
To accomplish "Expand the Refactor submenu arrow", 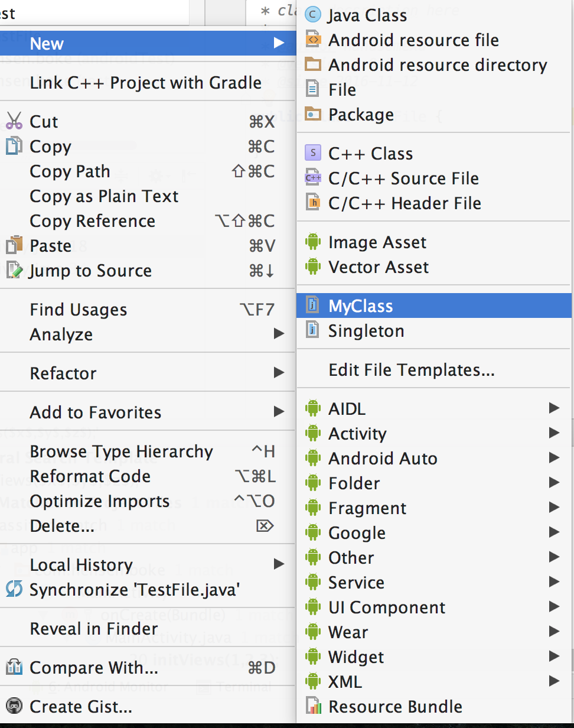I will point(279,373).
